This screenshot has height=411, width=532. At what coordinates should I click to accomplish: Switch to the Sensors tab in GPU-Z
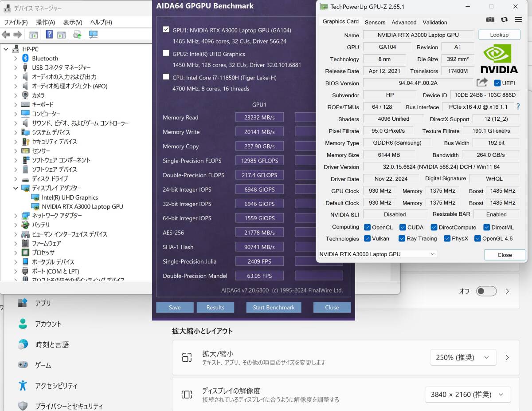pos(375,22)
